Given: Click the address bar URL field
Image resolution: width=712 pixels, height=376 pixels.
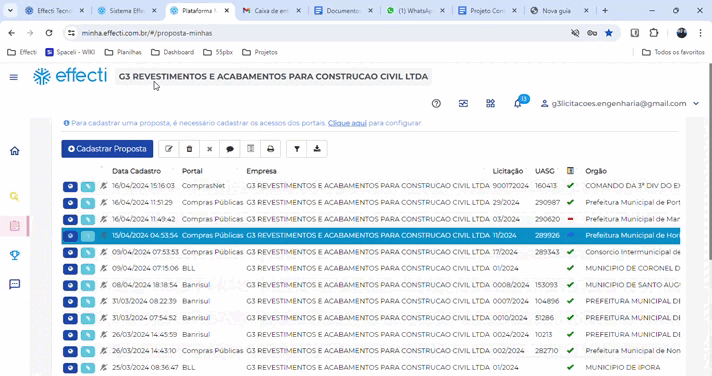Looking at the screenshot, I should [318, 33].
